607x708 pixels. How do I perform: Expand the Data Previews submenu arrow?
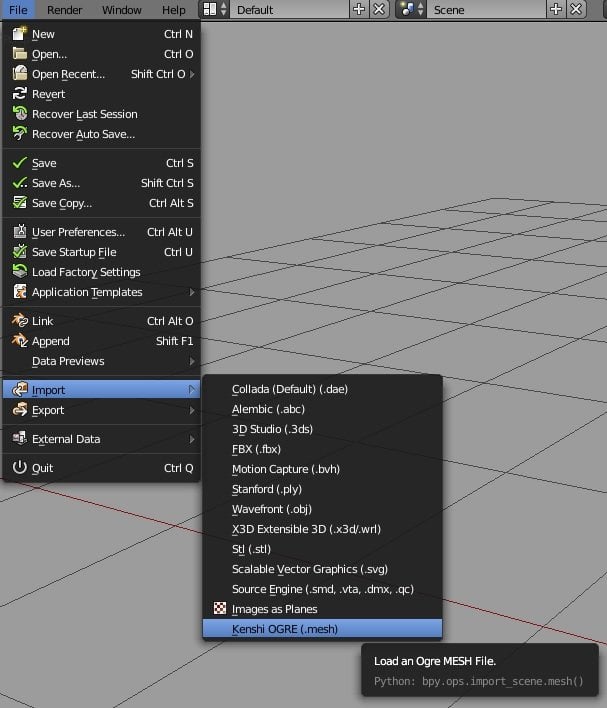[192, 361]
